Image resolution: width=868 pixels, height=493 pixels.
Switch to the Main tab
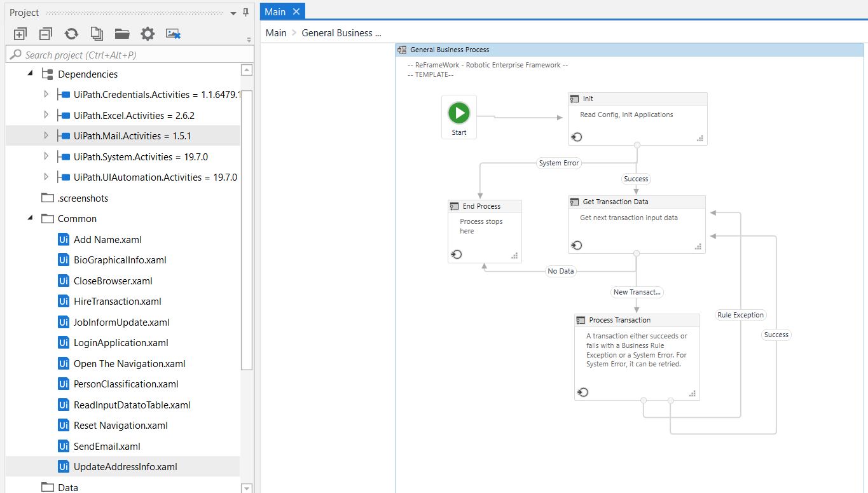point(275,11)
